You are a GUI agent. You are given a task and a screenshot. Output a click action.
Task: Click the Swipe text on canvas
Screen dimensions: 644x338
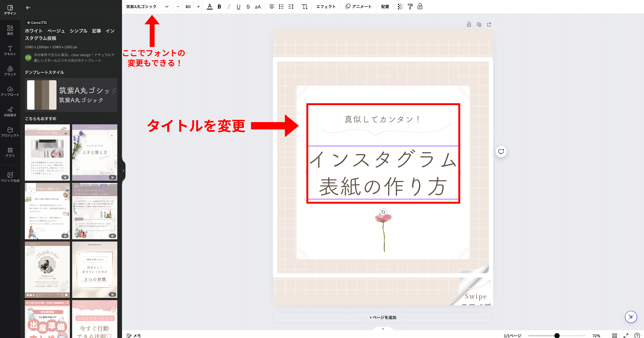tap(475, 297)
